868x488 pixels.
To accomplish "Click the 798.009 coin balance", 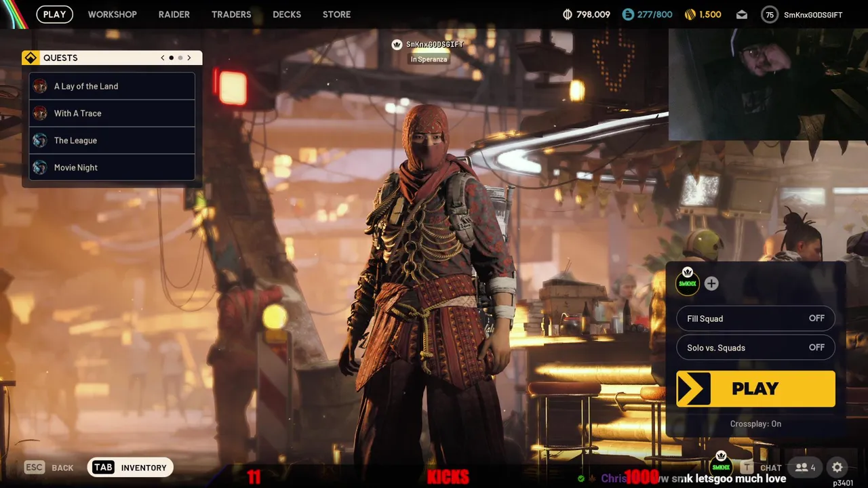I will point(593,14).
